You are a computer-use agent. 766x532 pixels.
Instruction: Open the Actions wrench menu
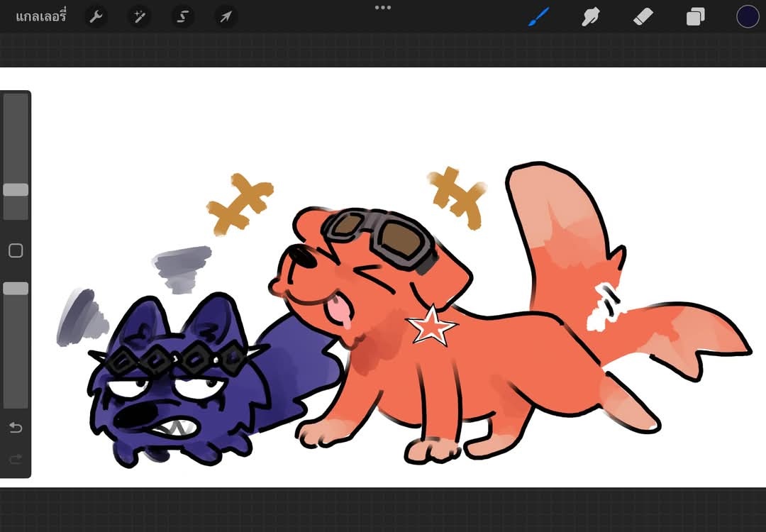[x=96, y=16]
